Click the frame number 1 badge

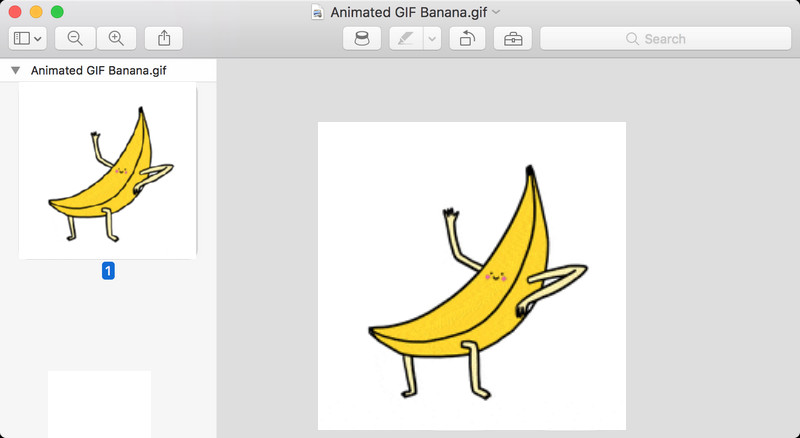point(108,271)
